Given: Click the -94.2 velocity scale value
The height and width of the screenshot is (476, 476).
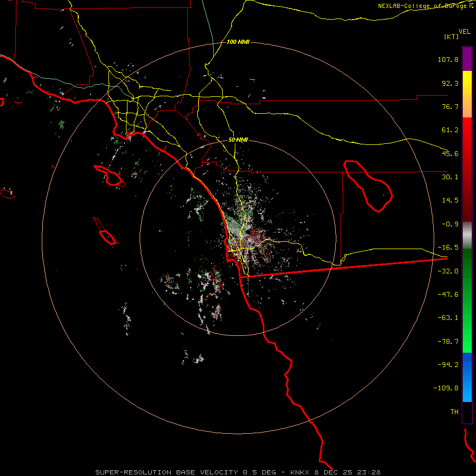Looking at the screenshot, I should pyautogui.click(x=448, y=364).
